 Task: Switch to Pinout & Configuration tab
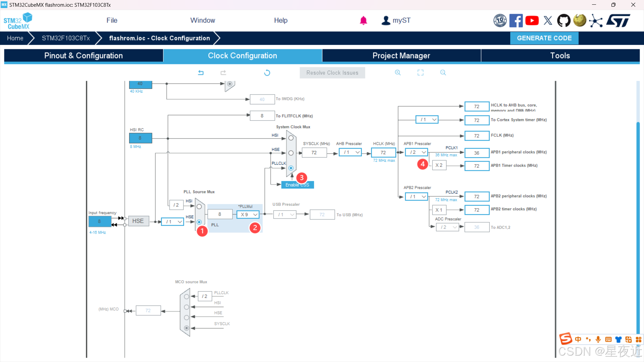pyautogui.click(x=84, y=56)
